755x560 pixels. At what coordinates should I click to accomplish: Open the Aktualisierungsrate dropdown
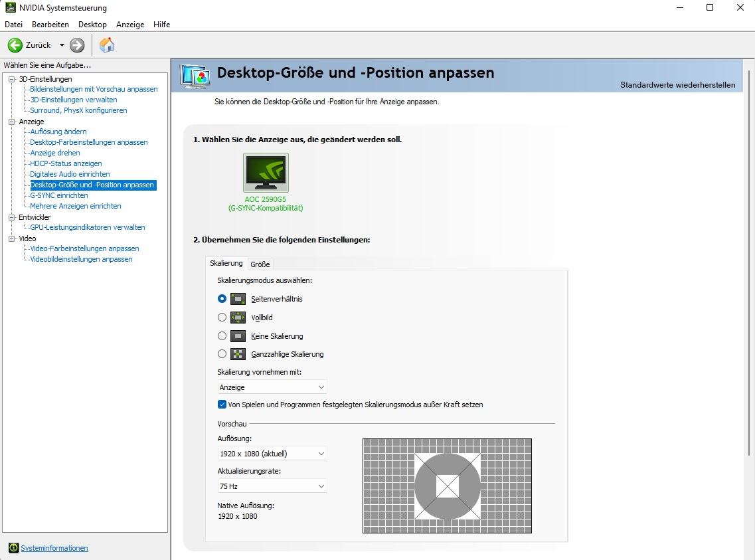coord(272,486)
